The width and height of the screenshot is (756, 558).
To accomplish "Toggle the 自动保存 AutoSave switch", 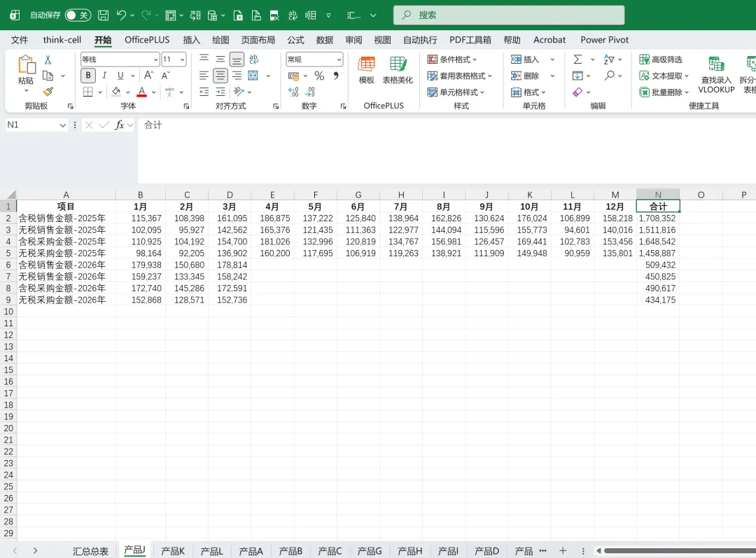I will pyautogui.click(x=78, y=15).
